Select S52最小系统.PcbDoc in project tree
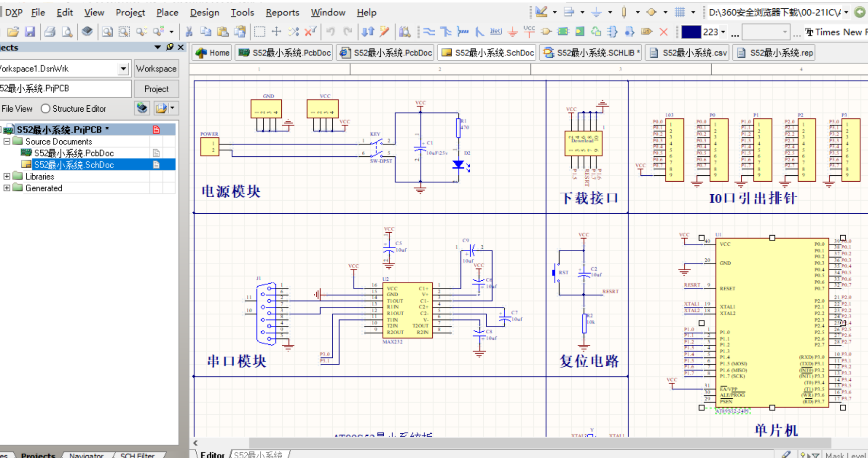 [74, 153]
